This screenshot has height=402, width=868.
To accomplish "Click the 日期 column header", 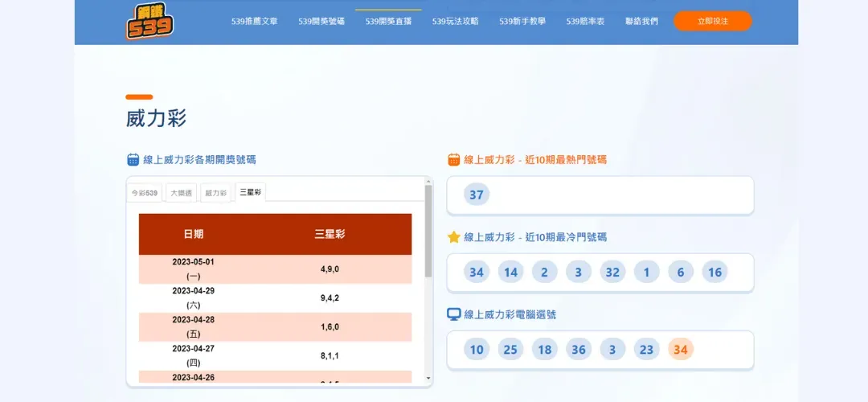I will tap(194, 234).
